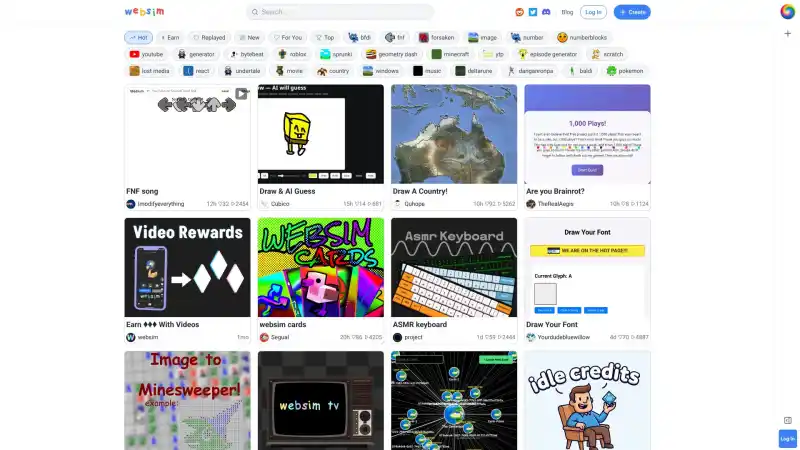Open Imodifyeverything author avatar

coord(131,204)
